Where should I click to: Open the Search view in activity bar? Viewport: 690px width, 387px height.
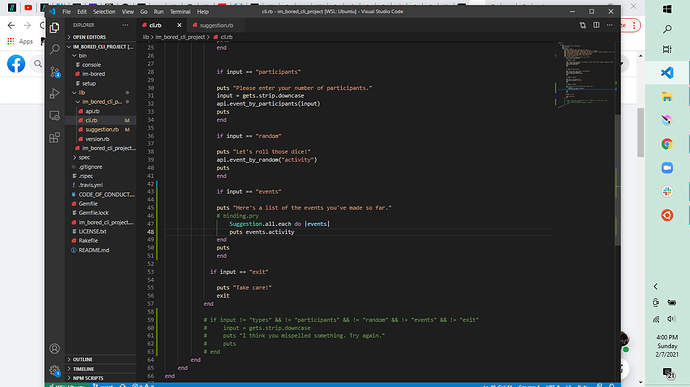pyautogui.click(x=55, y=49)
